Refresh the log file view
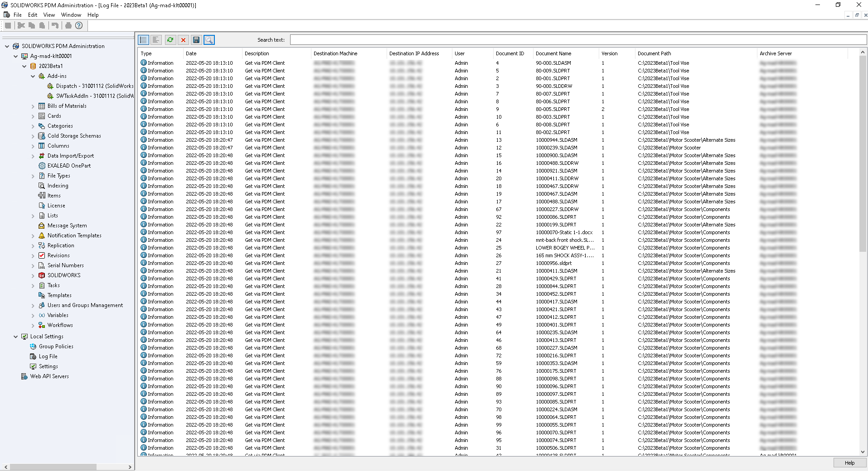This screenshot has width=868, height=471. click(x=170, y=40)
